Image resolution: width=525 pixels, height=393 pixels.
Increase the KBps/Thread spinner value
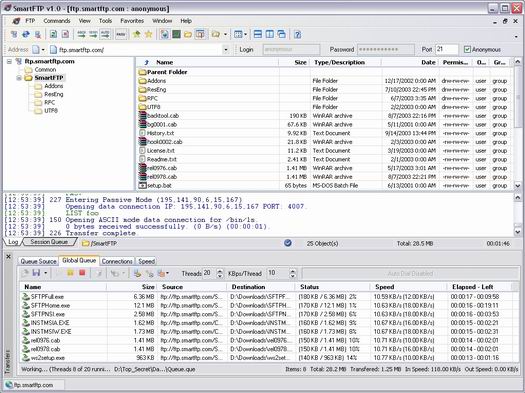click(293, 271)
